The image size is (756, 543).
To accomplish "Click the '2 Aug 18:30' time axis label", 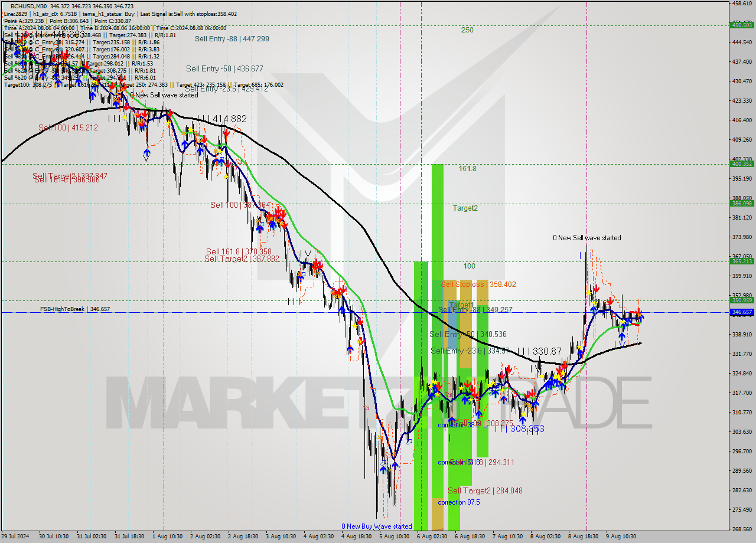I will [243, 537].
